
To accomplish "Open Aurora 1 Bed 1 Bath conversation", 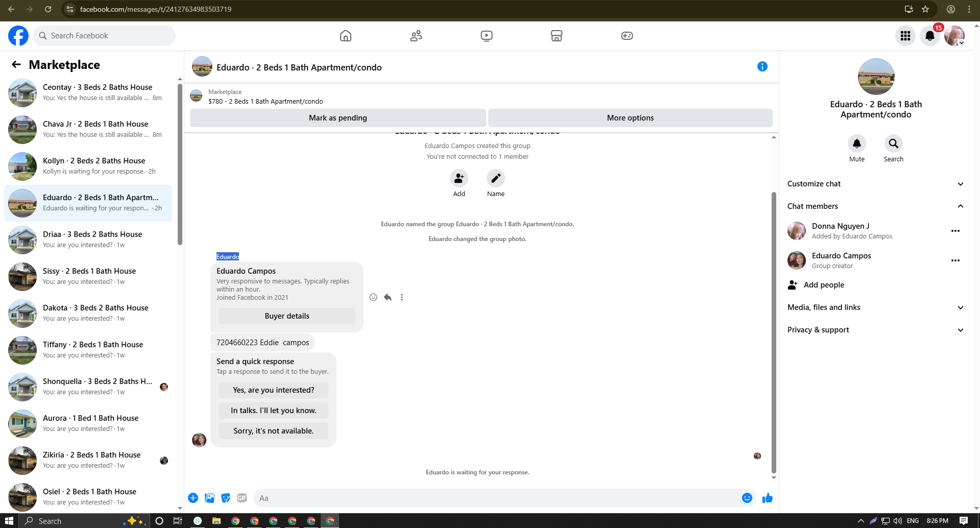I will [x=88, y=423].
